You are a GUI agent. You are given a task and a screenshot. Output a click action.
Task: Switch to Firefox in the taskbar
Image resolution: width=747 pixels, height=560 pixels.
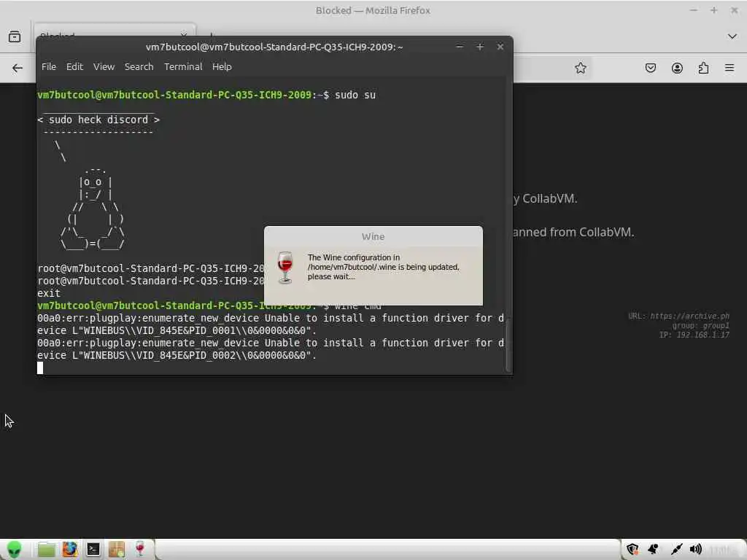pos(69,550)
